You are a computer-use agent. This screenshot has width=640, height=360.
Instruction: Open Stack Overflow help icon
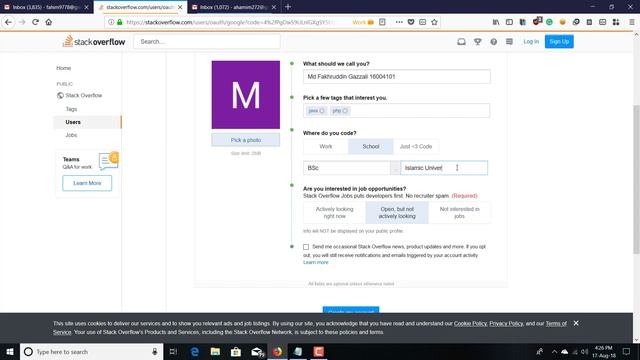click(x=493, y=42)
